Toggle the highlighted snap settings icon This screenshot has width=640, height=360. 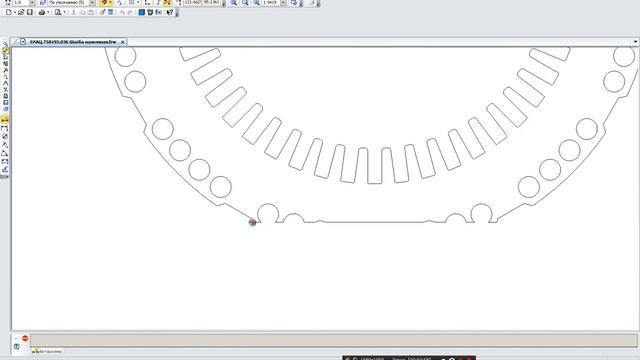(x=104, y=2)
